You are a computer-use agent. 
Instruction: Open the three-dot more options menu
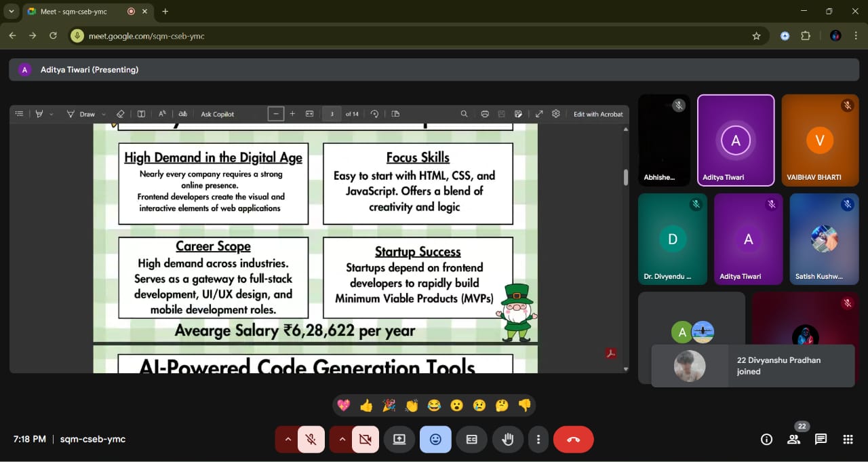538,440
